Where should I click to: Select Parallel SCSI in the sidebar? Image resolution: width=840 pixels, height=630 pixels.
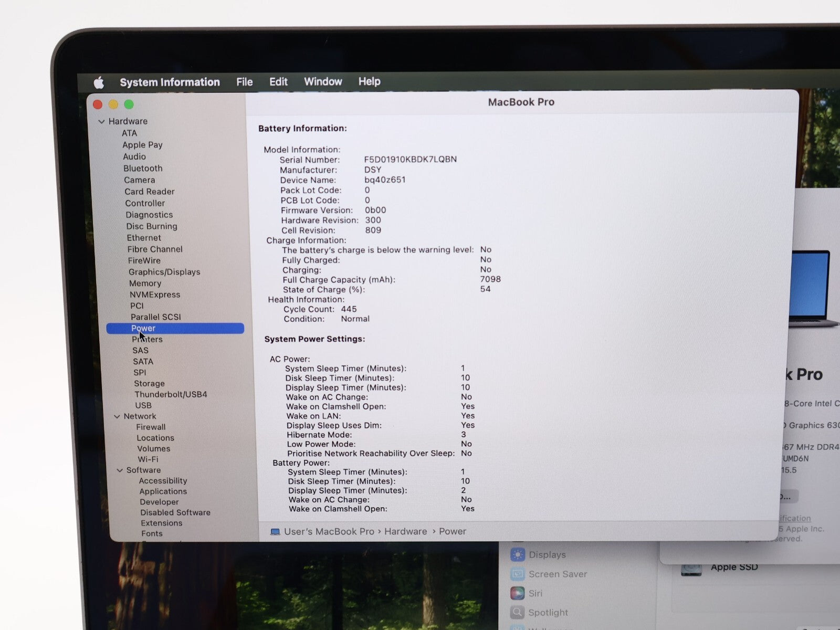coord(155,317)
